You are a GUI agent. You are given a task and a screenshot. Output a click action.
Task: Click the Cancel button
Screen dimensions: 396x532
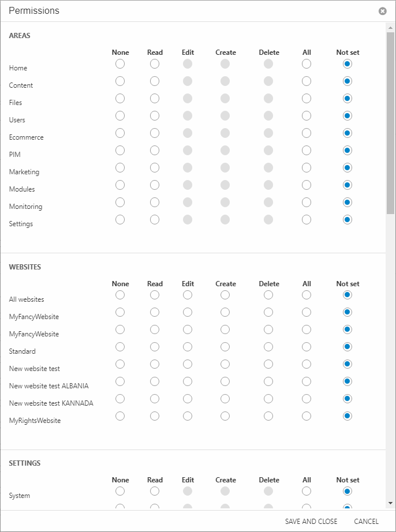(x=366, y=522)
